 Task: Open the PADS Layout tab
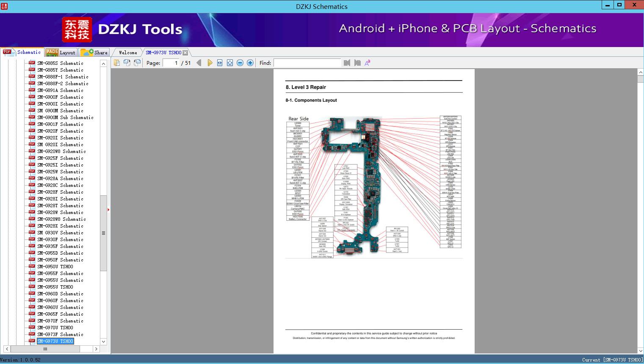[61, 53]
